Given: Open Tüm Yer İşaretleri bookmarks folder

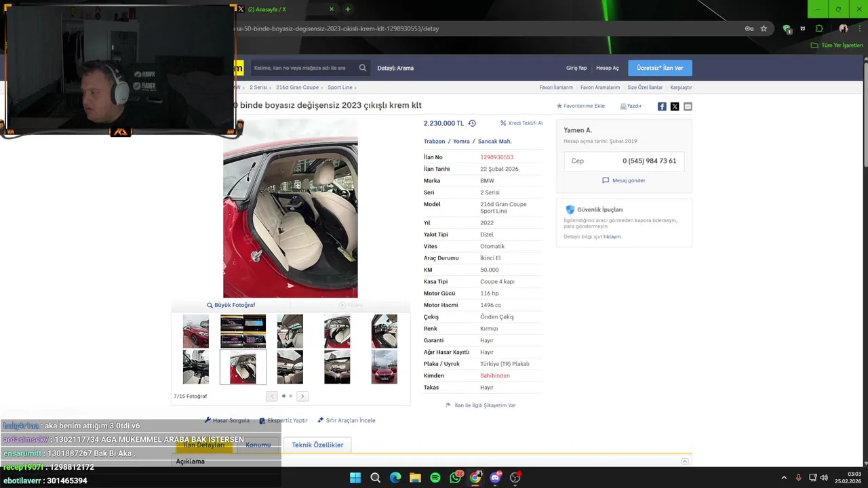Looking at the screenshot, I should tap(837, 45).
